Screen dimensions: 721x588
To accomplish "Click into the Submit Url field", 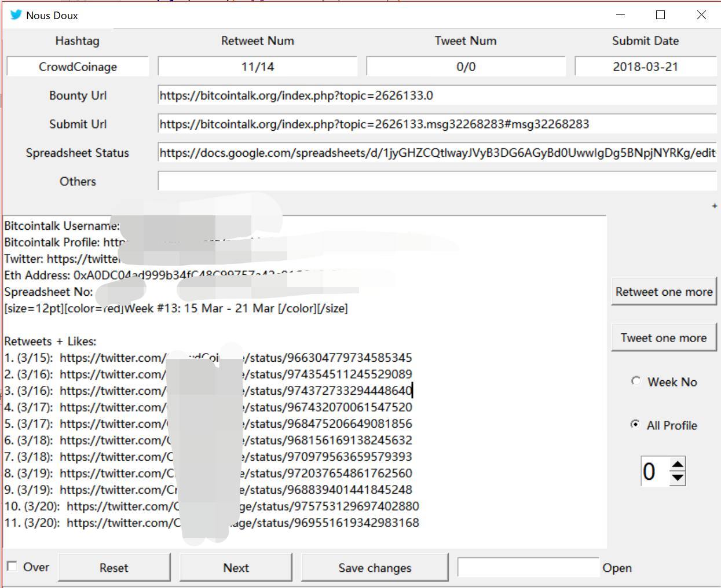I will (437, 124).
